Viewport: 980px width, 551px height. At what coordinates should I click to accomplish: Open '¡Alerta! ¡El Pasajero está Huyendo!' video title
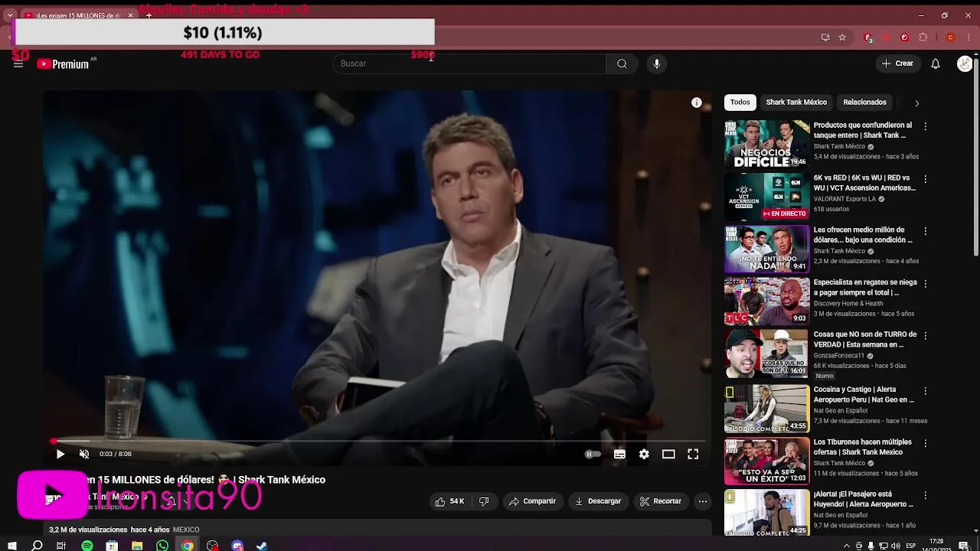[x=863, y=499]
